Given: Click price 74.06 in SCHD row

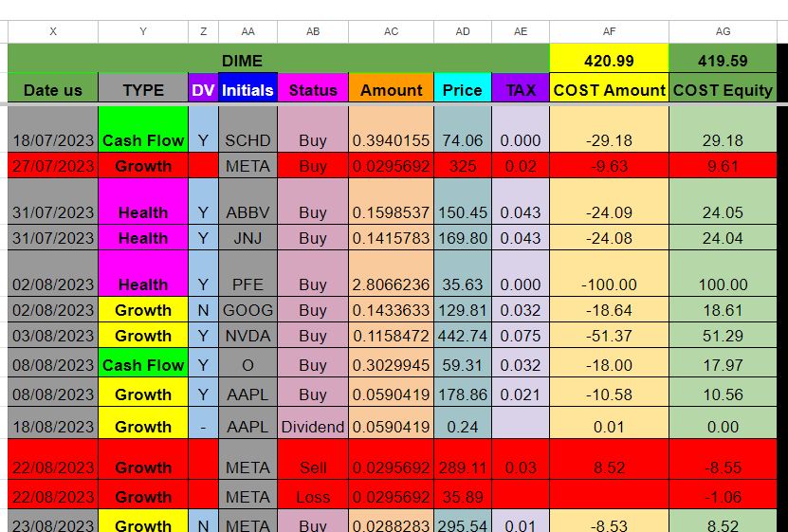Looking at the screenshot, I should [463, 129].
